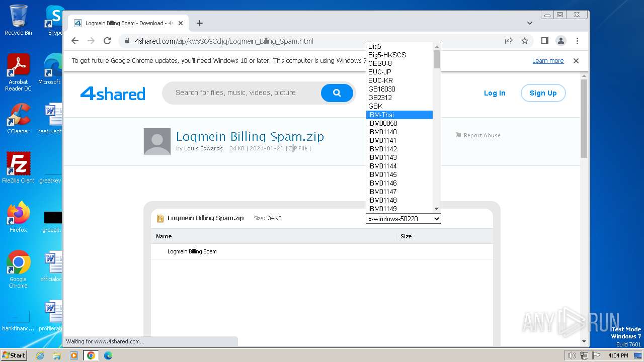
Task: Click the volume speaker tray icon
Action: (572, 355)
